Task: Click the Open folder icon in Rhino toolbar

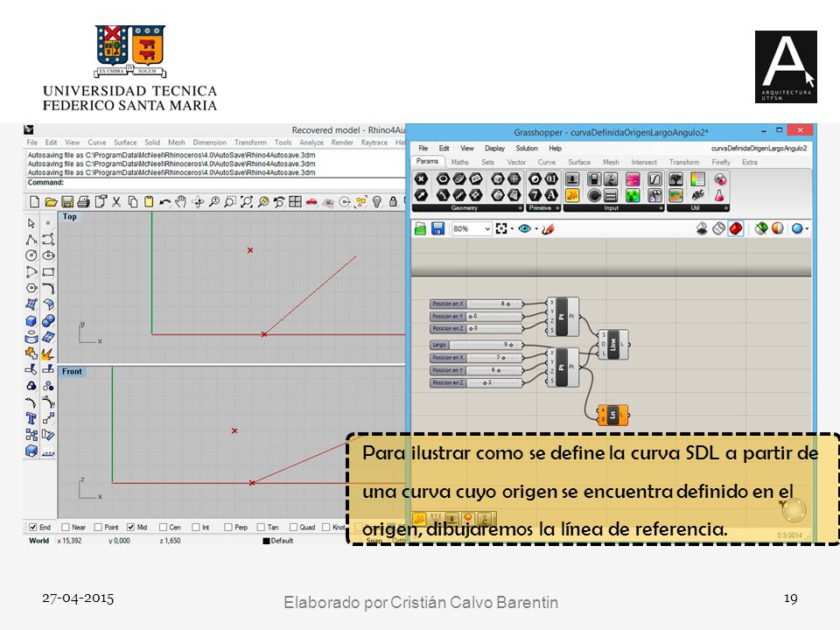Action: tap(51, 202)
